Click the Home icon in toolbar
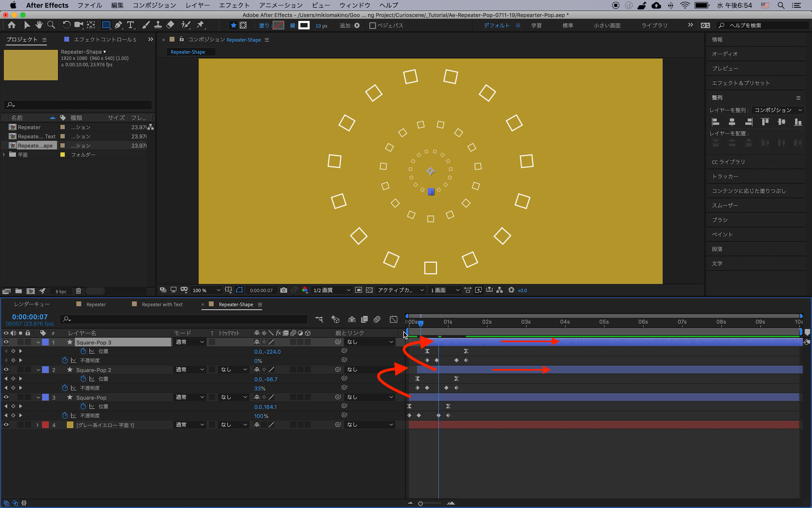This screenshot has width=812, height=508. point(11,25)
